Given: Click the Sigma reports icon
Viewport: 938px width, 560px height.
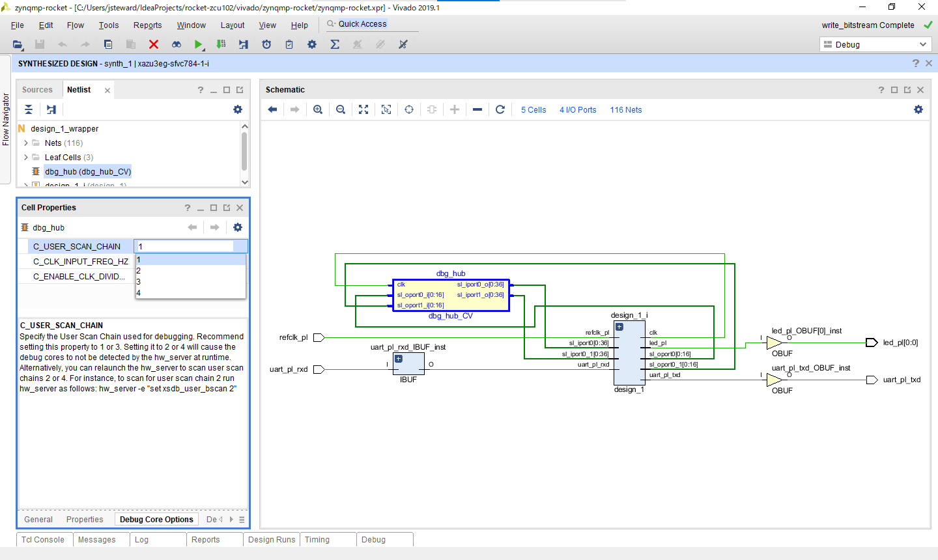Looking at the screenshot, I should tap(335, 44).
